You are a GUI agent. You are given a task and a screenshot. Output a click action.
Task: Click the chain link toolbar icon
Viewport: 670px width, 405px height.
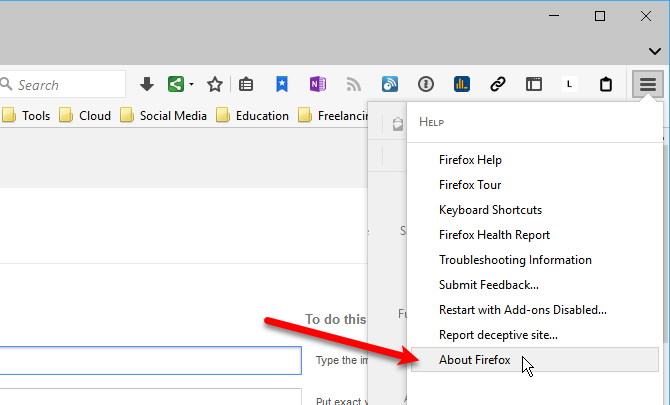pyautogui.click(x=498, y=85)
